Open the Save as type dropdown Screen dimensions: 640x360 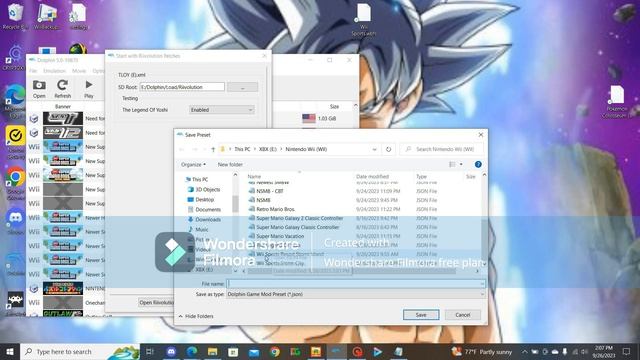(x=356, y=294)
